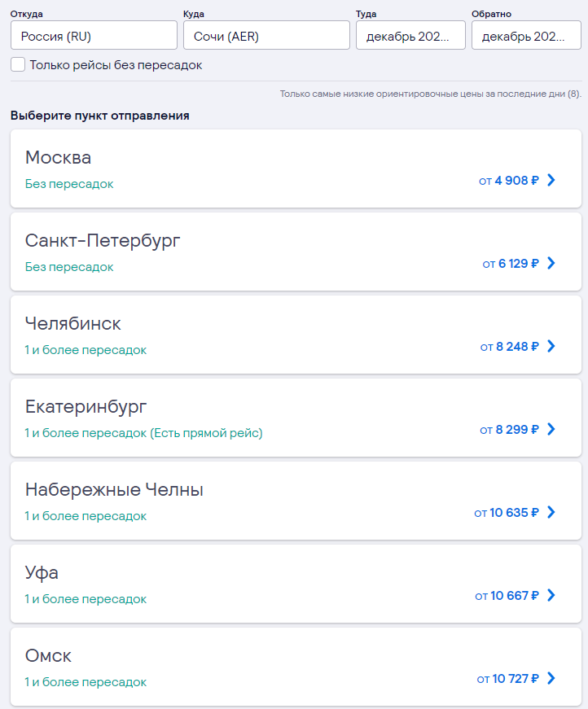Click the chevron arrow in the Москва row
This screenshot has height=709, width=588.
(551, 180)
